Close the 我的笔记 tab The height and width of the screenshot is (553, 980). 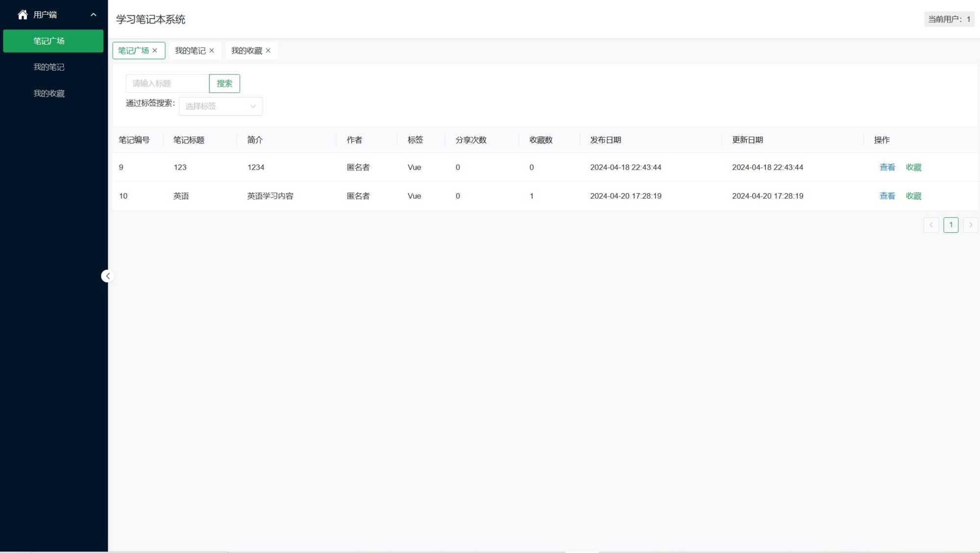[212, 50]
